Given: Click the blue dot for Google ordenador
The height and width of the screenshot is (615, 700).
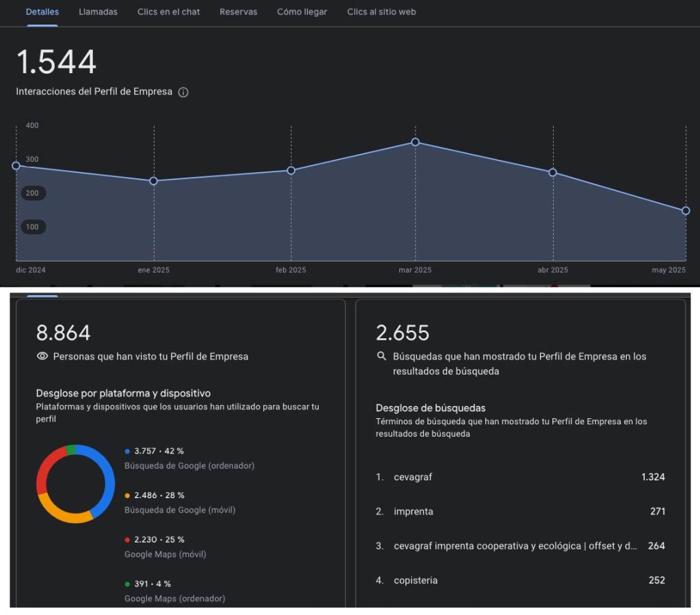Looking at the screenshot, I should point(127,451).
